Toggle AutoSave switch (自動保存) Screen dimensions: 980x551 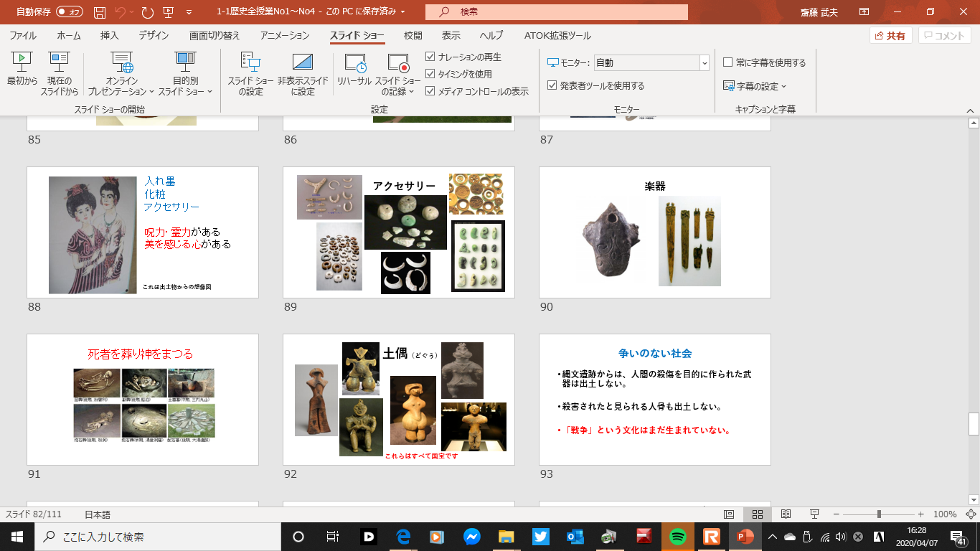coord(70,12)
